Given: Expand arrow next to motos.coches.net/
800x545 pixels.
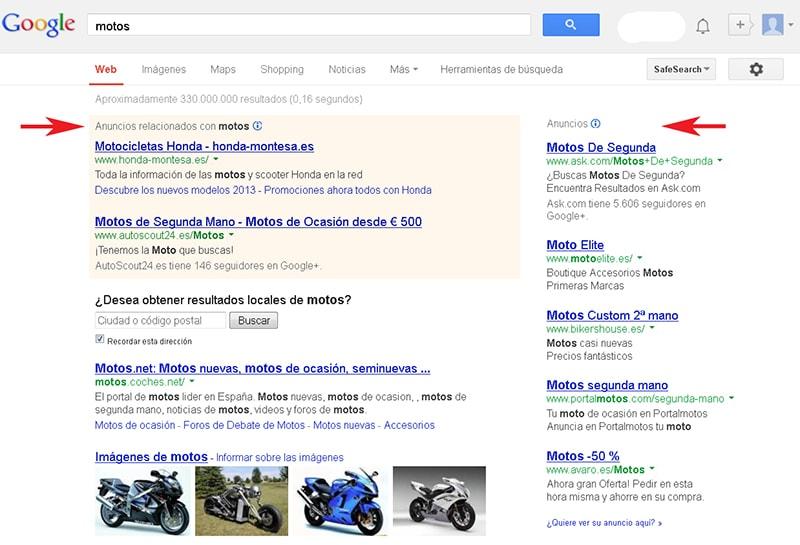Looking at the screenshot, I should (x=192, y=381).
